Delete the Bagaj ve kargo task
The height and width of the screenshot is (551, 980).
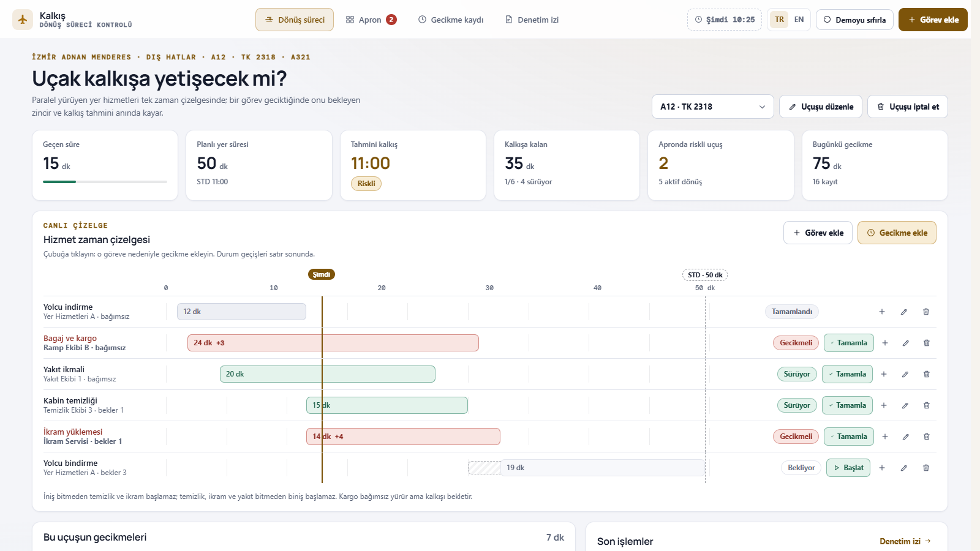pos(927,343)
